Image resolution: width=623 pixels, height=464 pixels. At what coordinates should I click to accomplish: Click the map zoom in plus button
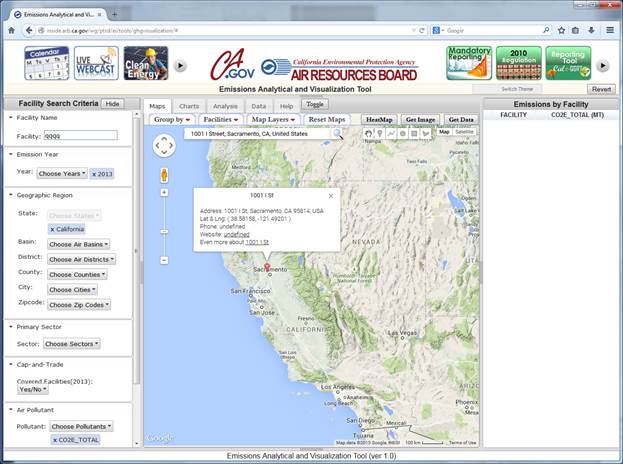(164, 192)
